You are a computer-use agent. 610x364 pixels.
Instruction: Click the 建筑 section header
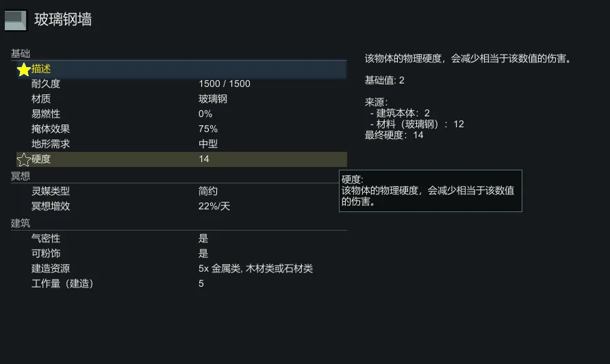tap(21, 224)
